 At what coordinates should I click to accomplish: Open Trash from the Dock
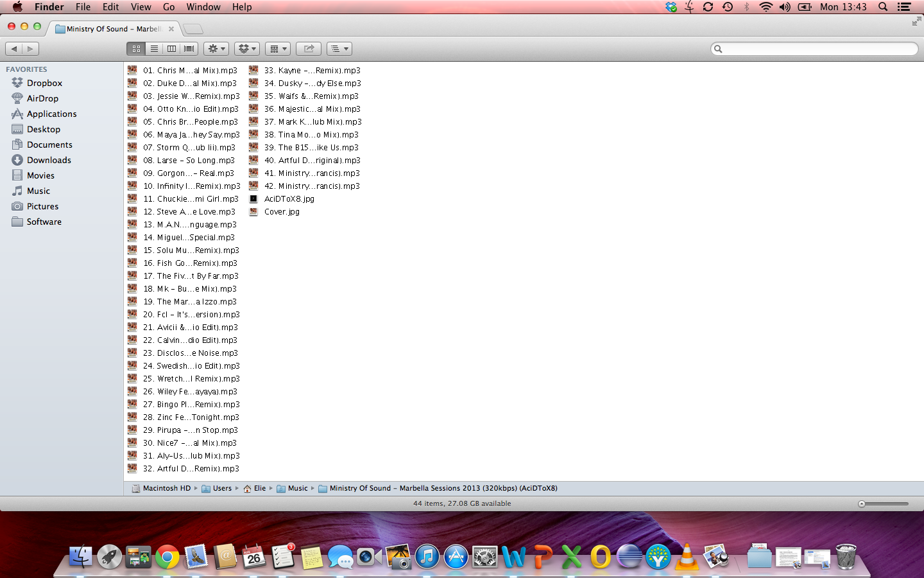point(846,557)
